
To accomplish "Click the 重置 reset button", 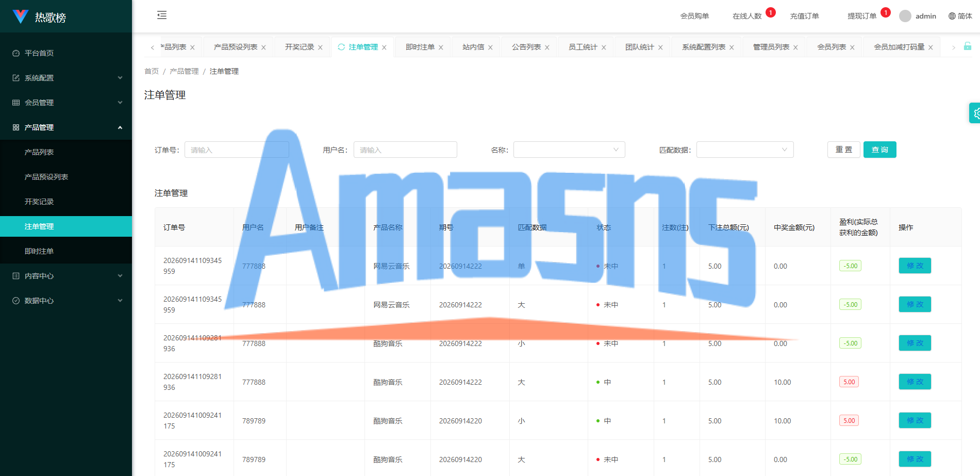I will click(x=843, y=150).
